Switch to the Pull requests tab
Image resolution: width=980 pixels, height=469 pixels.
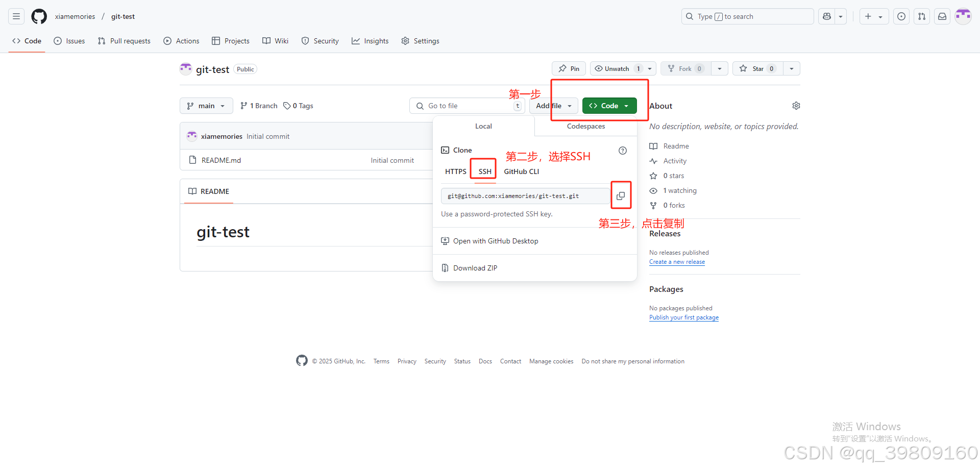point(124,41)
